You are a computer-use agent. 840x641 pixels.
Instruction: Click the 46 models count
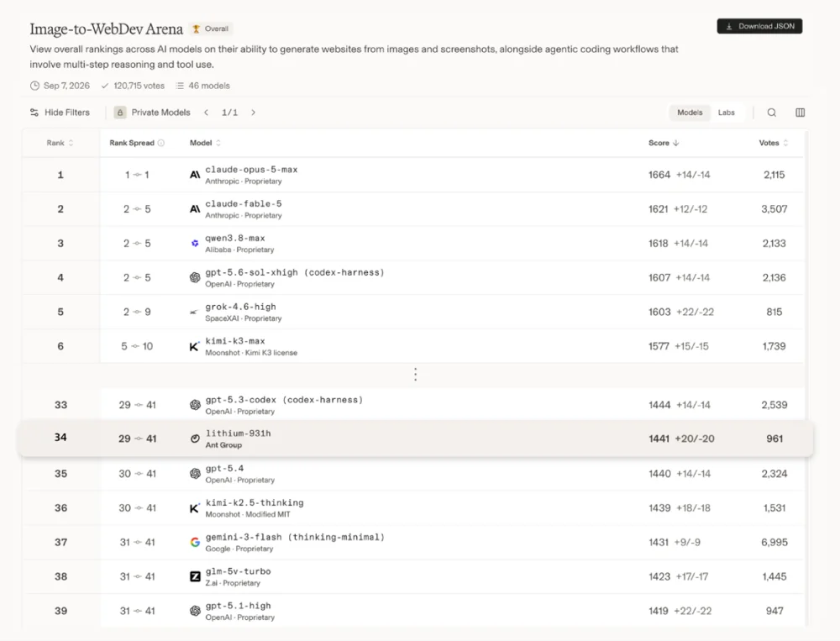click(209, 86)
